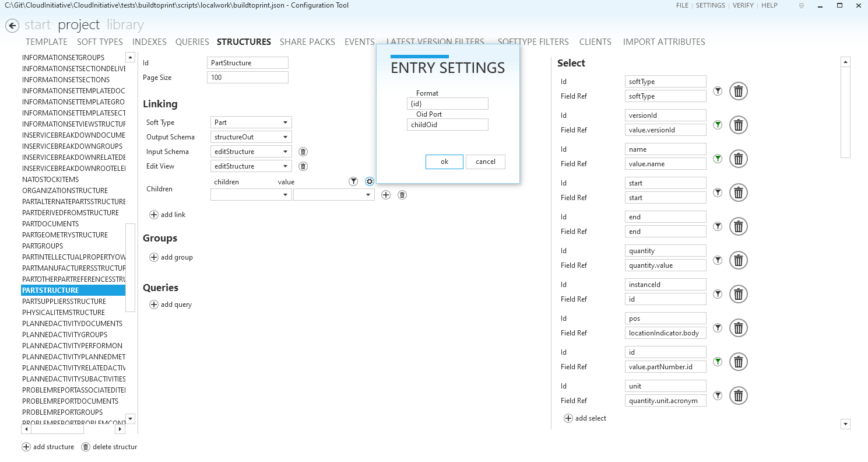
Task: Delete the instanceId select entry
Action: pos(738,294)
